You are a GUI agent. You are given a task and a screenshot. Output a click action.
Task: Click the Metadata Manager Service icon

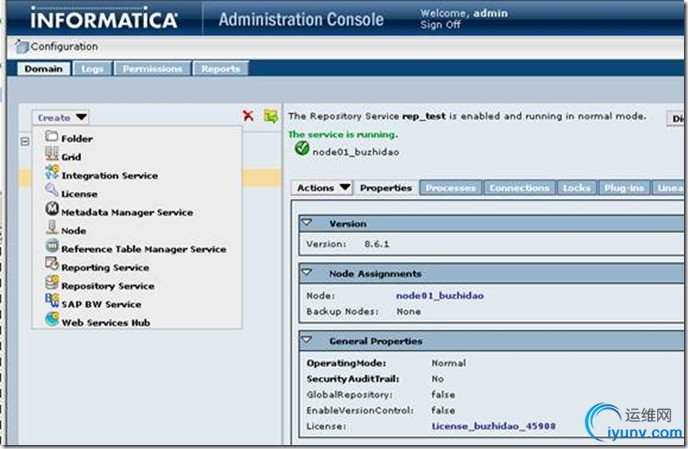click(52, 208)
